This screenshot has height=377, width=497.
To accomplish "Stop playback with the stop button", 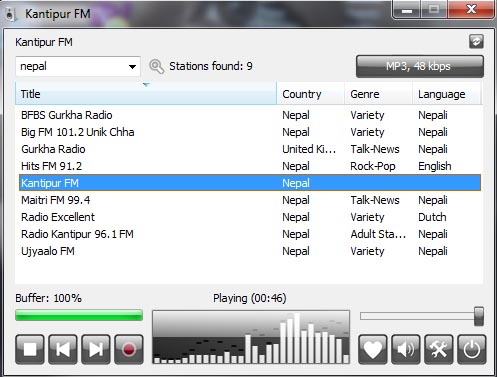I will 30,349.
